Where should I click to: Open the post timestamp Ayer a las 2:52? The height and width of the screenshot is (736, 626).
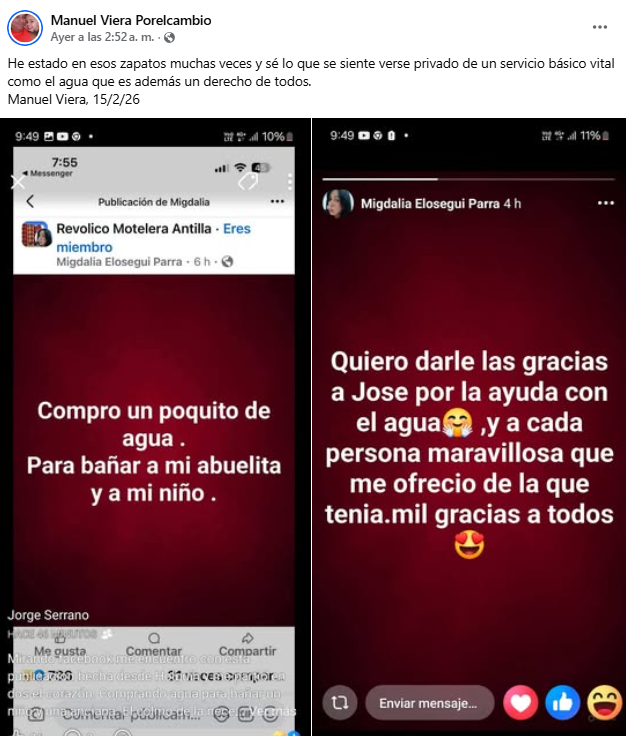point(102,37)
